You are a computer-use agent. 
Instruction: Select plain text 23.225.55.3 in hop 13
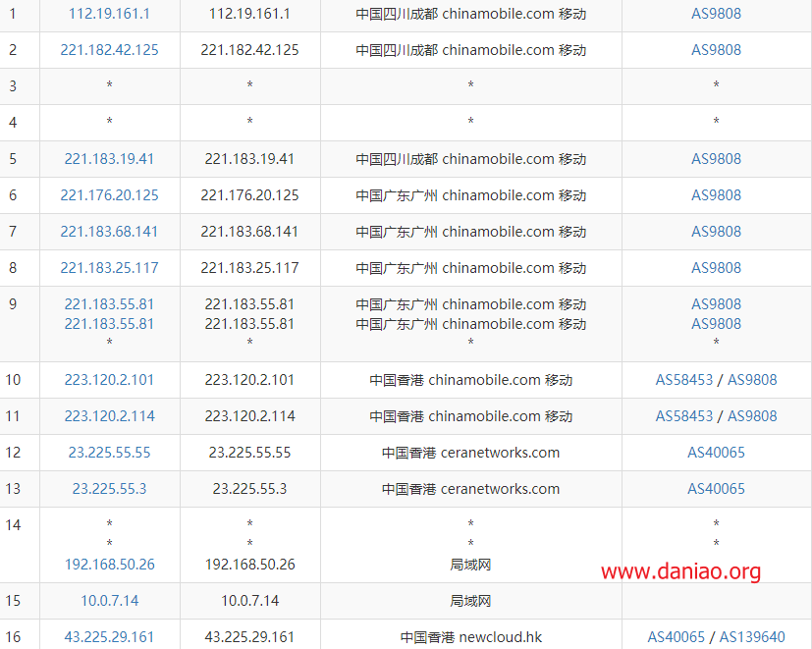(249, 489)
